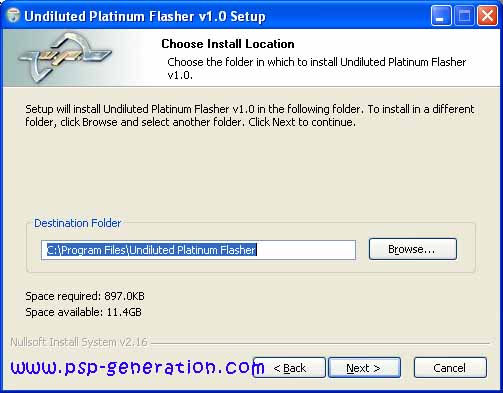The image size is (503, 393).
Task: Click the 'Space available: 11.4GB' text
Action: click(83, 312)
